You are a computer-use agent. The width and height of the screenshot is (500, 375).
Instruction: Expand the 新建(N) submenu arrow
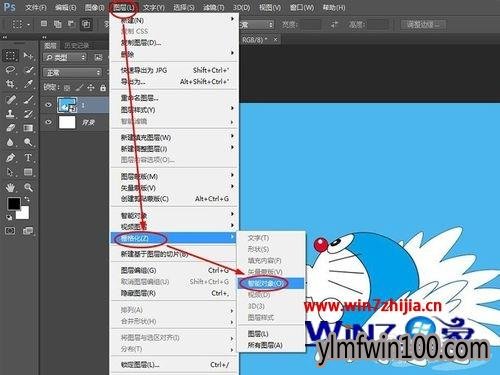pyautogui.click(x=232, y=20)
